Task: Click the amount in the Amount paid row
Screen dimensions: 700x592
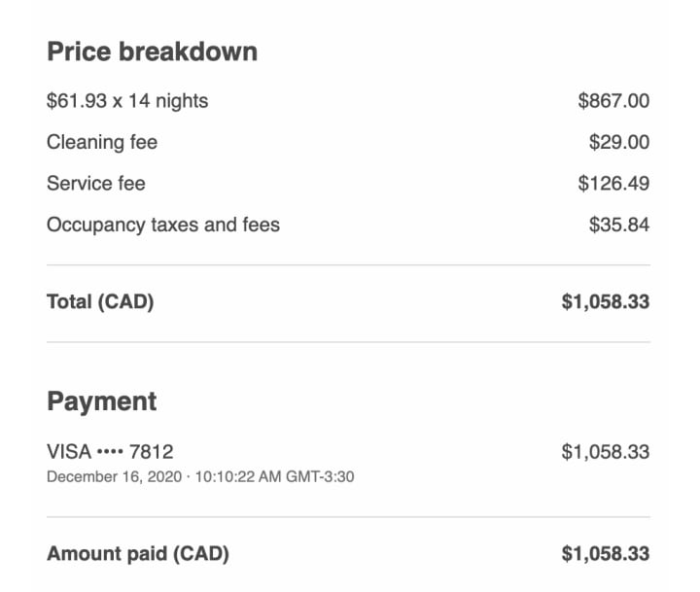Action: point(606,554)
